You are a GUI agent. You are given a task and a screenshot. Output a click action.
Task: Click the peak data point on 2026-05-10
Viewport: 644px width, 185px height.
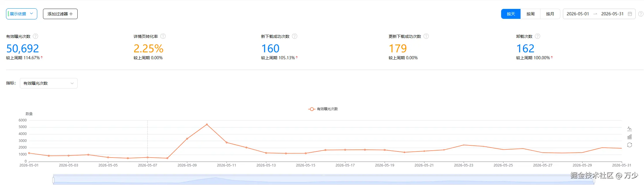point(207,125)
